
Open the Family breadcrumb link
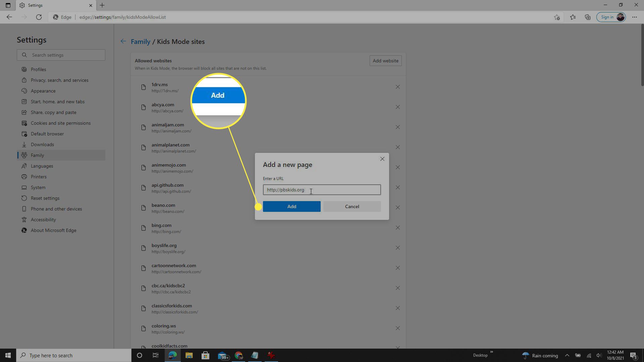point(140,42)
